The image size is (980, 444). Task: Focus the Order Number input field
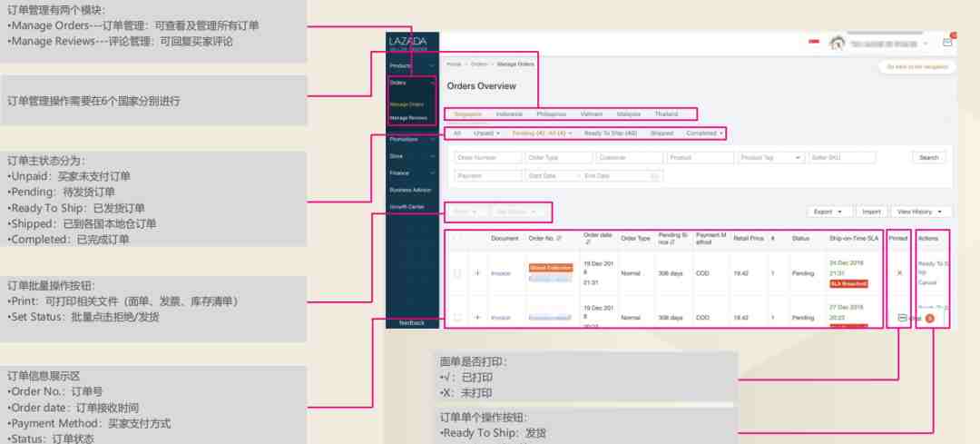coord(487,158)
